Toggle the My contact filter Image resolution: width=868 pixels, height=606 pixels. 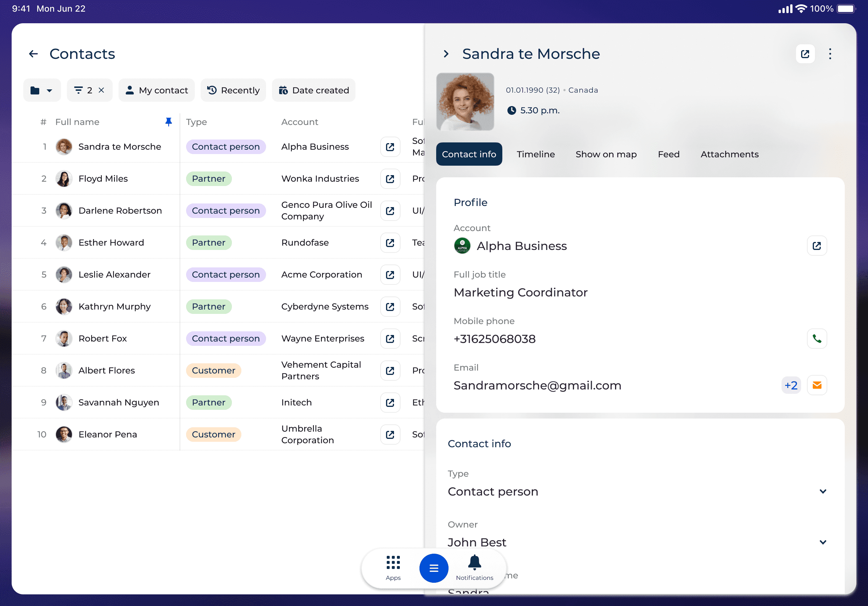click(x=157, y=90)
